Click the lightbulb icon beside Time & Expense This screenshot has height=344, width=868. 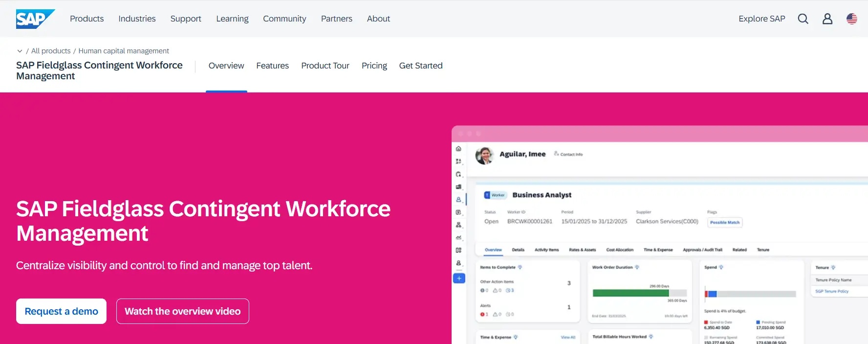click(516, 337)
